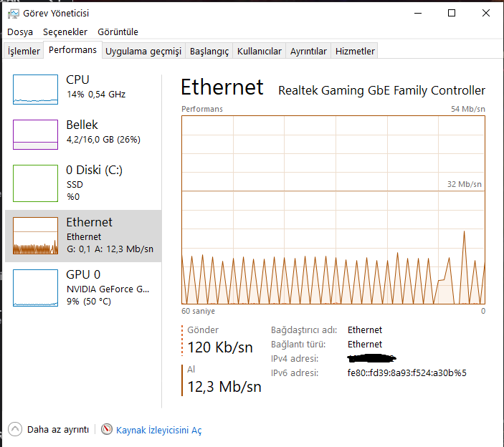The image size is (504, 447).
Task: Go to the Kullanıcılar tab
Action: [259, 51]
